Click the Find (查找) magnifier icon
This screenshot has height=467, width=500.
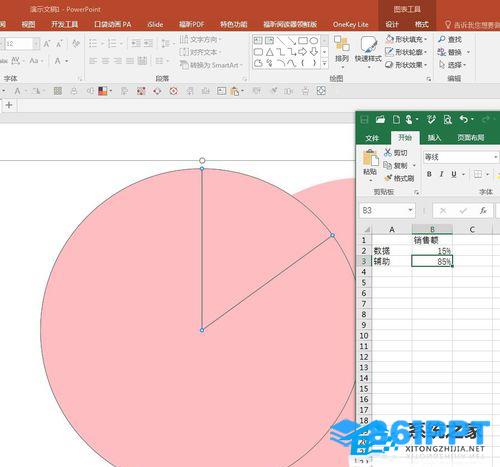(442, 39)
